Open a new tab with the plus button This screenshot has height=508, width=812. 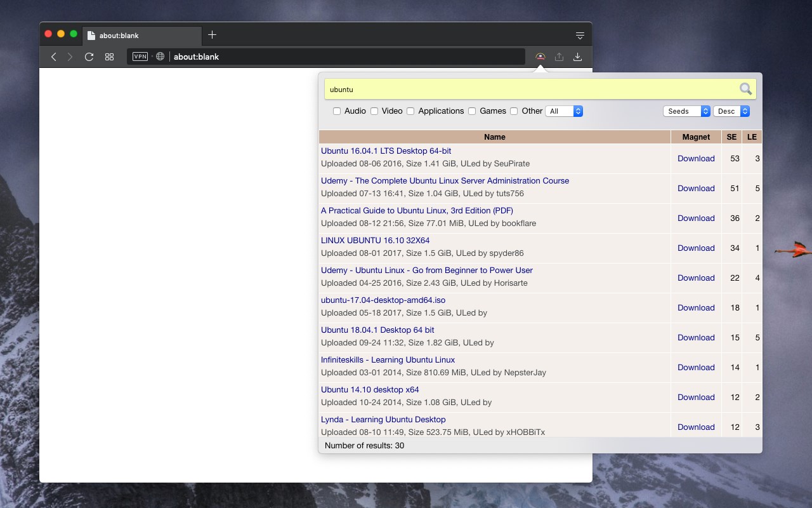pos(212,35)
